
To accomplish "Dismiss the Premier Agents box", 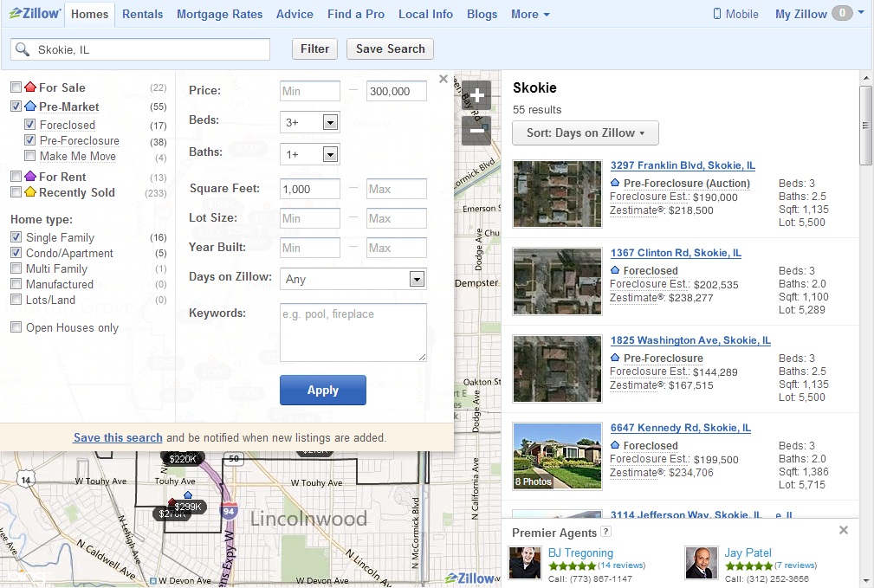I will pyautogui.click(x=844, y=530).
